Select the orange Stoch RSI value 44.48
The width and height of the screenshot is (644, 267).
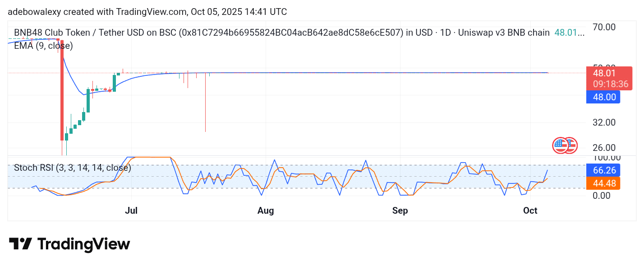pyautogui.click(x=603, y=183)
